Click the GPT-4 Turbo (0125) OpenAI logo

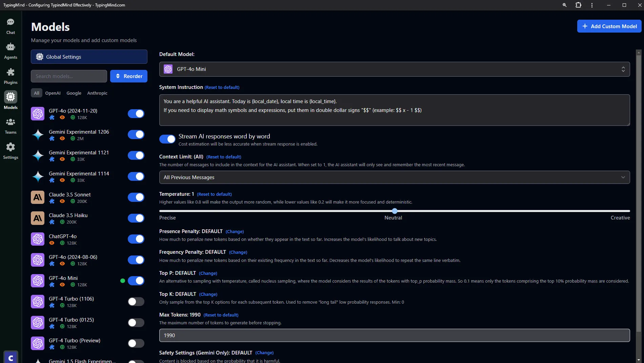tap(38, 323)
